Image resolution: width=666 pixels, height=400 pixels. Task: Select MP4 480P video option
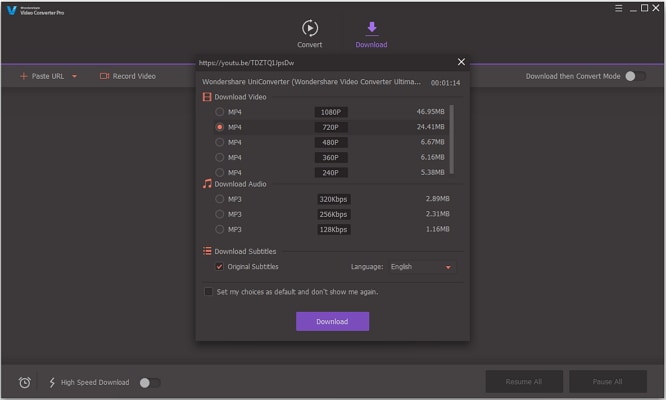point(220,142)
